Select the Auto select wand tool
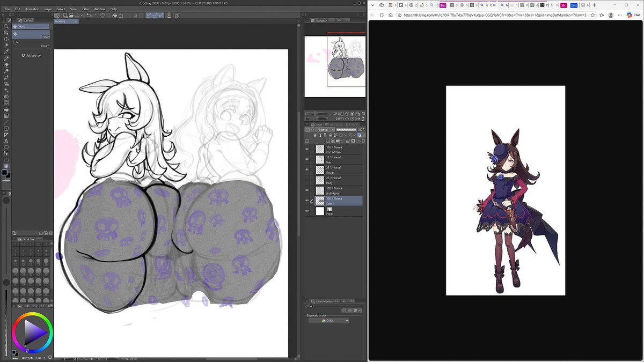This screenshot has height=362, width=644. click(6, 45)
